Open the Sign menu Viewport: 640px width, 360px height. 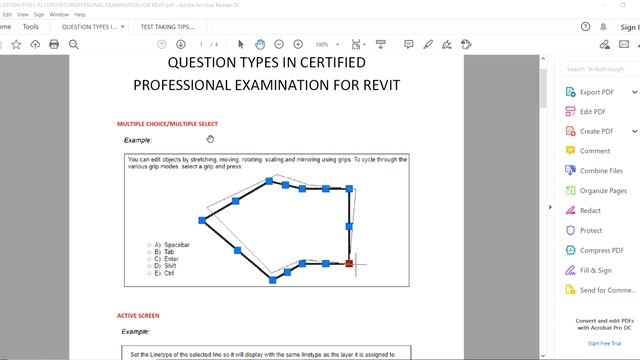coord(39,14)
